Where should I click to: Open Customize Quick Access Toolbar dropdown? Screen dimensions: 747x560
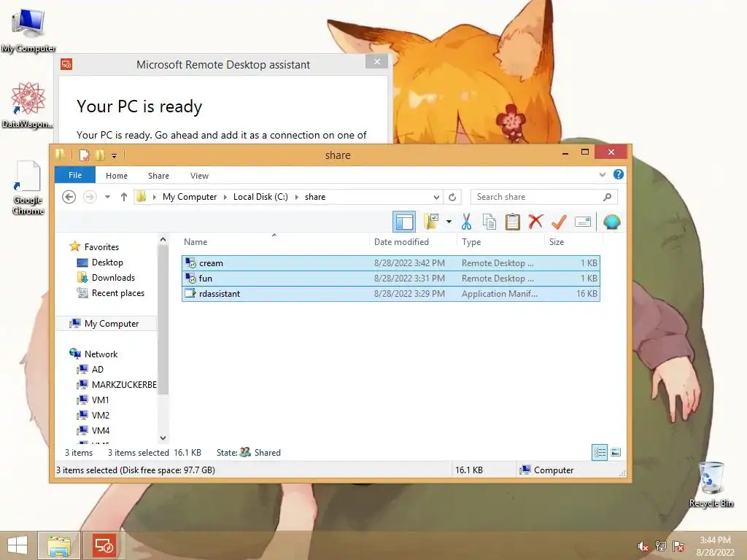pyautogui.click(x=115, y=155)
